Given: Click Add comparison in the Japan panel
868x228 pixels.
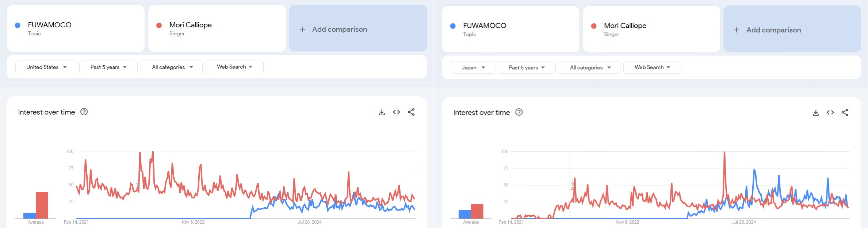Looking at the screenshot, I should coord(792,29).
